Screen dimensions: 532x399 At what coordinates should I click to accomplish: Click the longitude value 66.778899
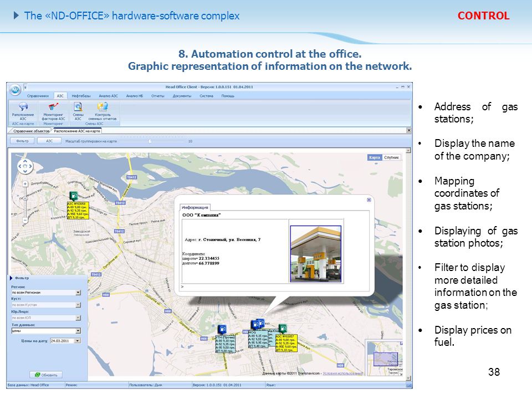[x=209, y=263]
